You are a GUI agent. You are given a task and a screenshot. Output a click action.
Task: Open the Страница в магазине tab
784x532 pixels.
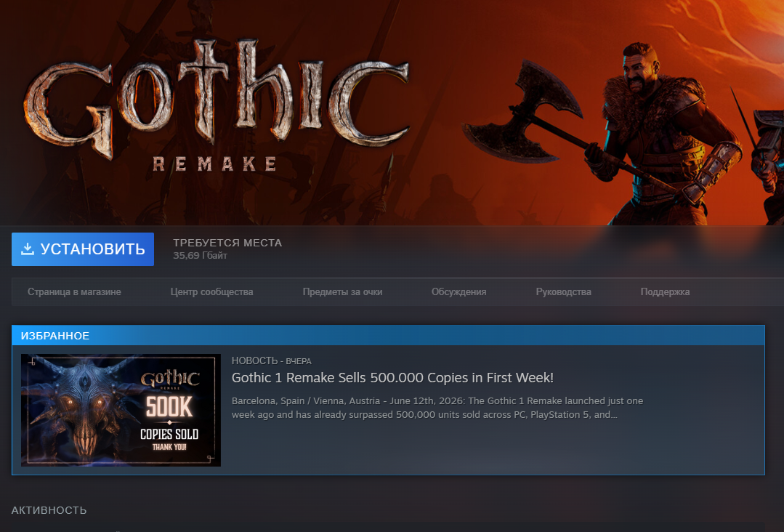74,292
